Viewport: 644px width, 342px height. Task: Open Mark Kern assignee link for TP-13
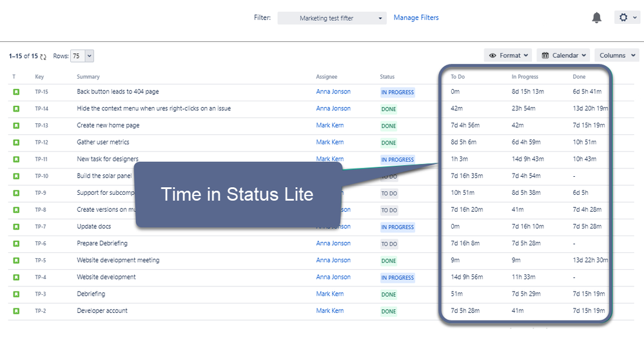pos(330,125)
